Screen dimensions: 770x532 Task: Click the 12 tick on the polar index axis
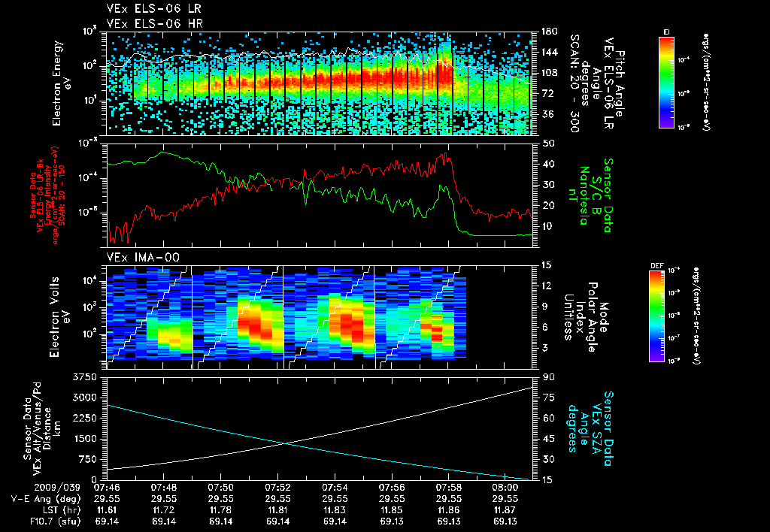click(547, 286)
